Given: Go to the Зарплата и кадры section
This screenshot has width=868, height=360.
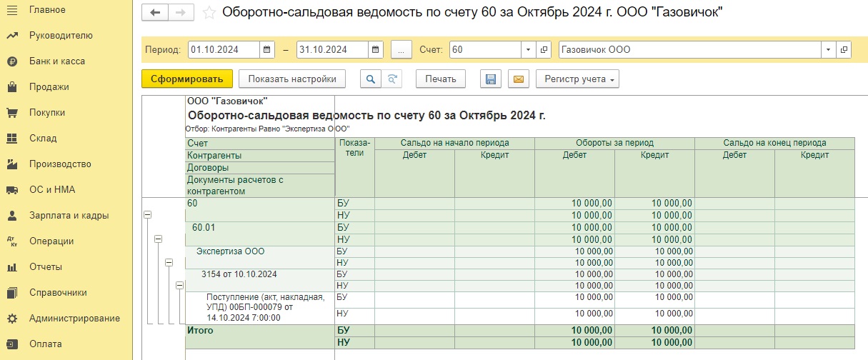Looking at the screenshot, I should coord(69,216).
